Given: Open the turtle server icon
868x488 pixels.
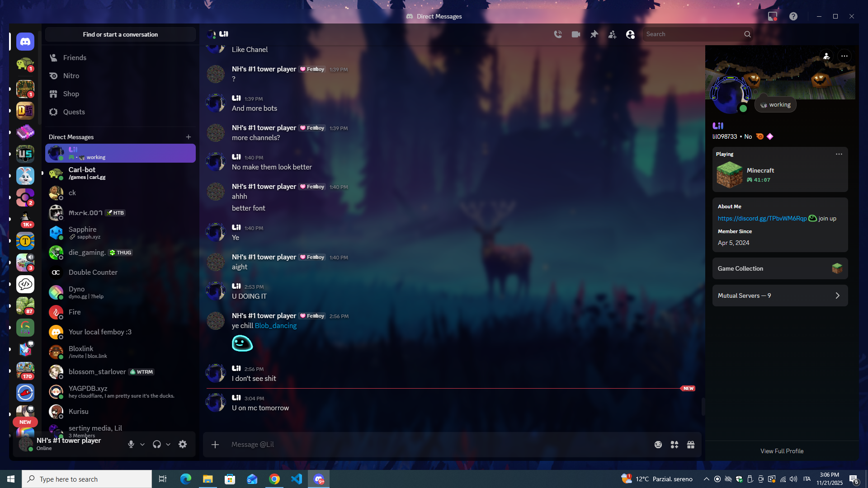Looking at the screenshot, I should pyautogui.click(x=25, y=64).
